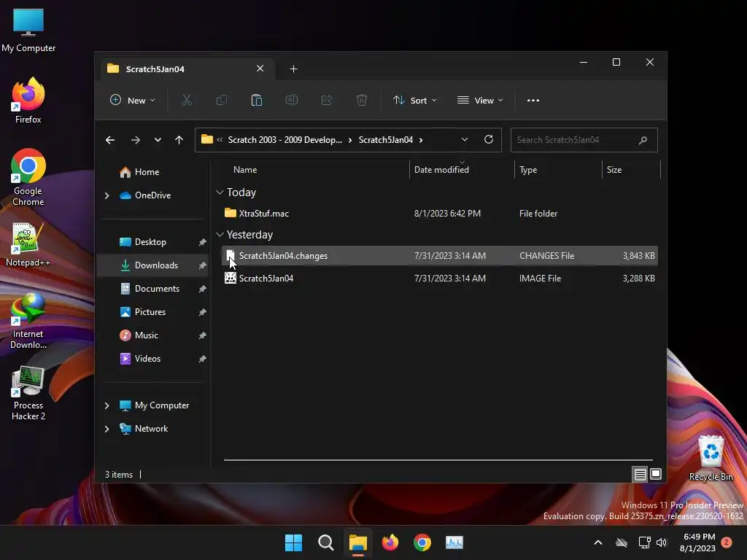Open the volume control in tray
This screenshot has height=560, width=747.
tap(661, 542)
